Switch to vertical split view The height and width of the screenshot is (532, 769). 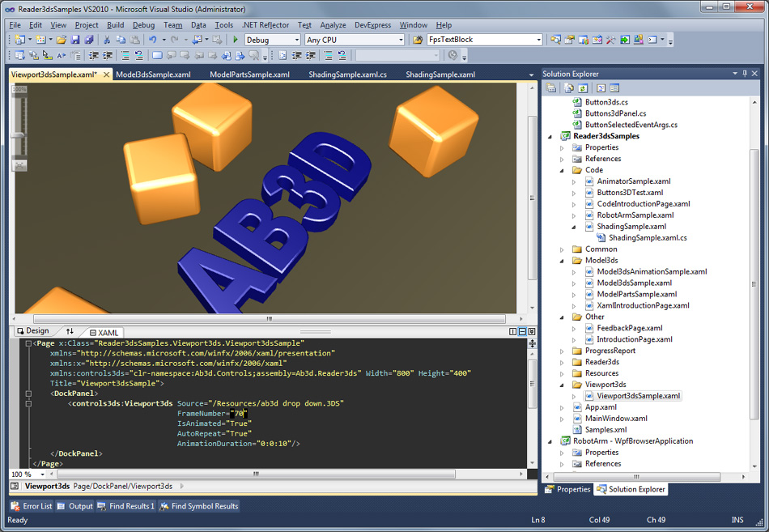pos(513,332)
